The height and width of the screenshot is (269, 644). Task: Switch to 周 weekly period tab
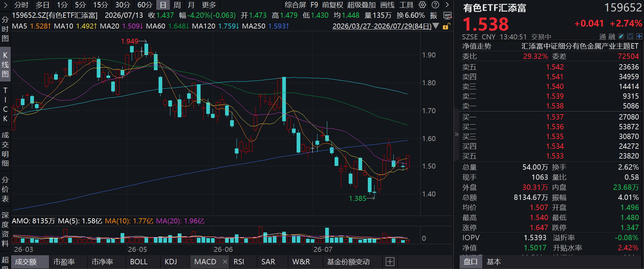177,5
